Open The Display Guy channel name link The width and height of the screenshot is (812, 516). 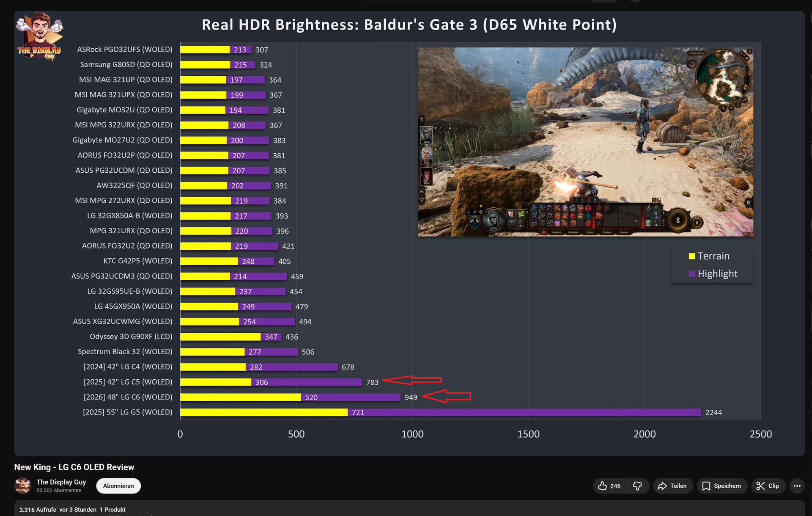tap(61, 482)
